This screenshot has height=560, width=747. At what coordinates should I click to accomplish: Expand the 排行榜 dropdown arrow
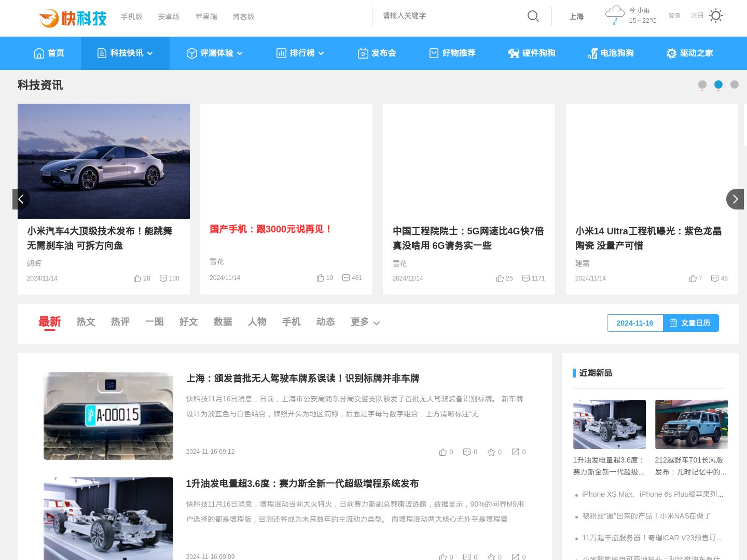click(x=321, y=53)
